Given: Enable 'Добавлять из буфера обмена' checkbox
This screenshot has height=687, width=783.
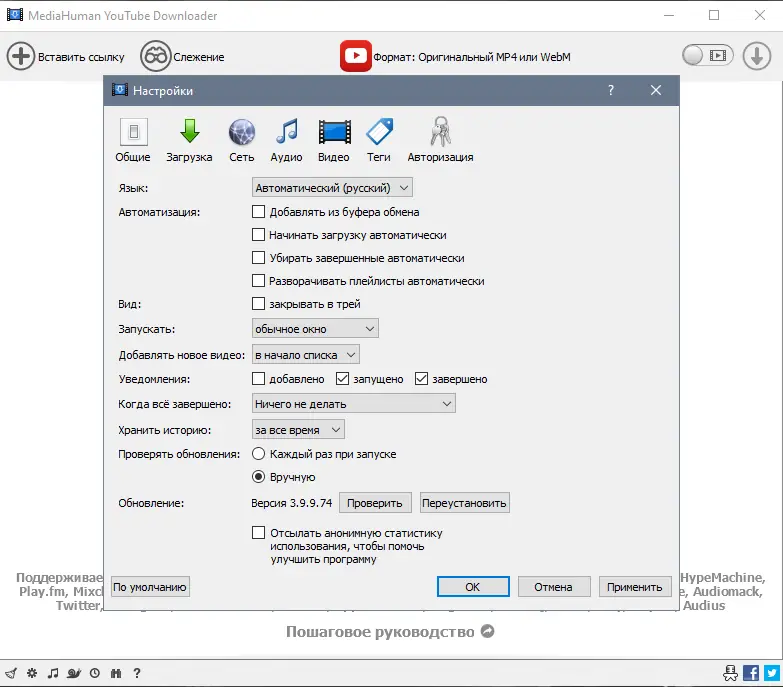Looking at the screenshot, I should pos(258,212).
